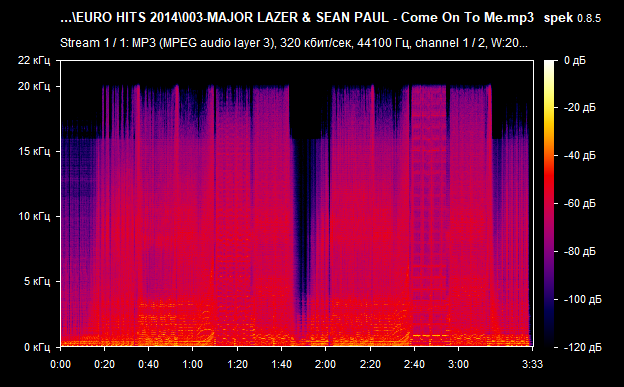
Task: Click the '-40 дБ' level scale label
Action: [580, 155]
